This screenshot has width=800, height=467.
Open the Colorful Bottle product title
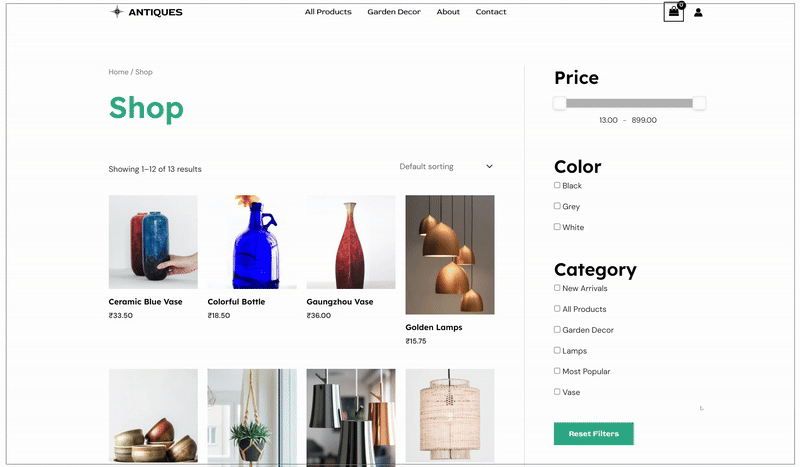236,302
